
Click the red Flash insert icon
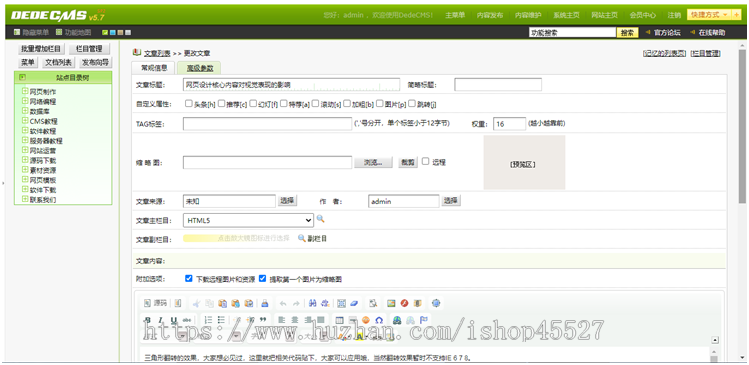[405, 303]
